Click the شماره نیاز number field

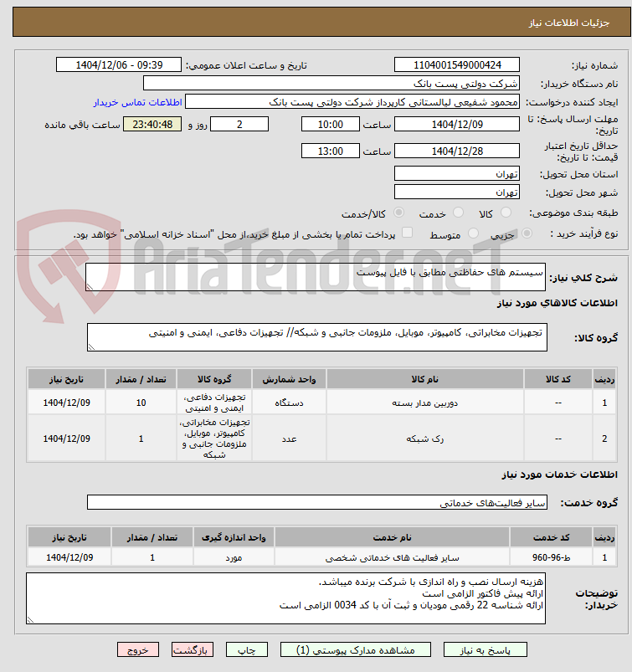(x=457, y=65)
